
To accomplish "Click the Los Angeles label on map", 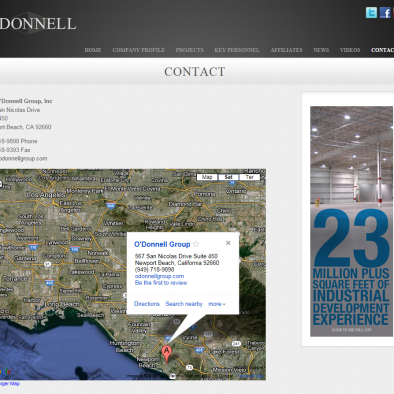I will coord(46,194).
